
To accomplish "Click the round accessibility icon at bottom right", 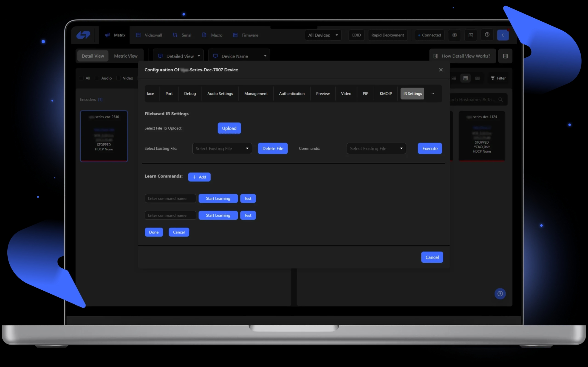I will (500, 294).
